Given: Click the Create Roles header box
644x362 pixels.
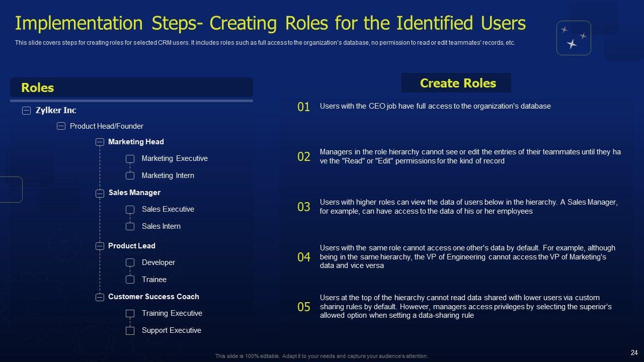Looking at the screenshot, I should pyautogui.click(x=456, y=83).
